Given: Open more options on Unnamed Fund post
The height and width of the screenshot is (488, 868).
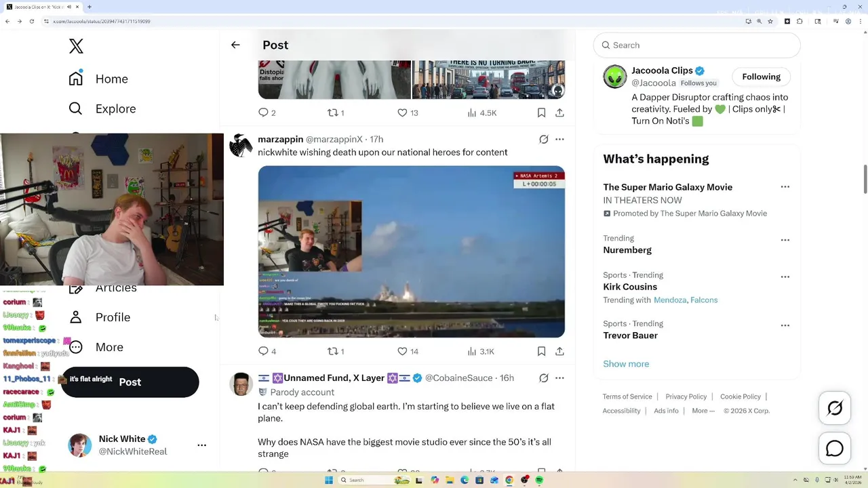Looking at the screenshot, I should coord(559,378).
